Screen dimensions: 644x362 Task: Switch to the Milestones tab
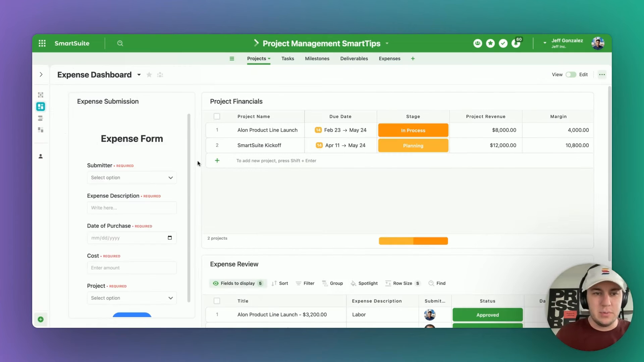coord(317,58)
